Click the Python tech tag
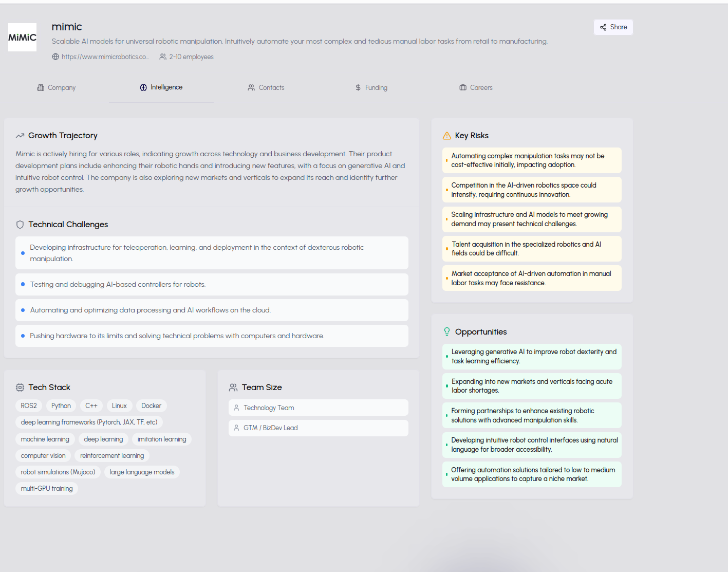728x572 pixels. (x=61, y=406)
